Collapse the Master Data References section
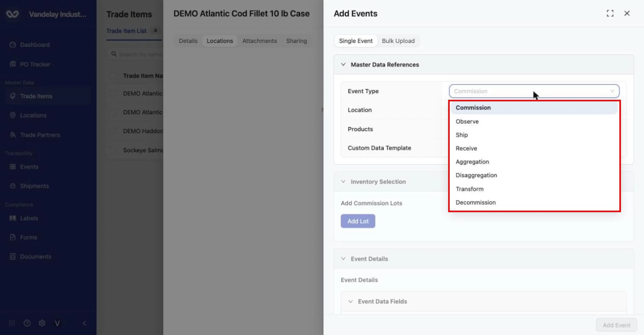This screenshot has width=644, height=335. click(343, 65)
